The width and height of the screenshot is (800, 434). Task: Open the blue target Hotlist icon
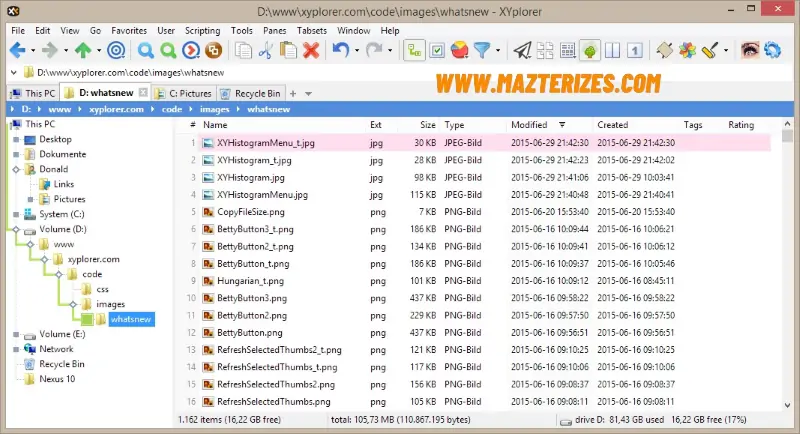coord(116,50)
